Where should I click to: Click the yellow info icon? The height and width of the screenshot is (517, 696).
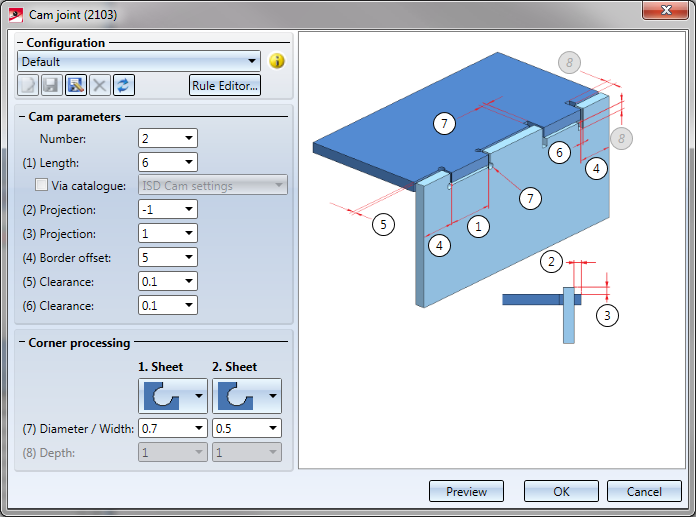(277, 61)
